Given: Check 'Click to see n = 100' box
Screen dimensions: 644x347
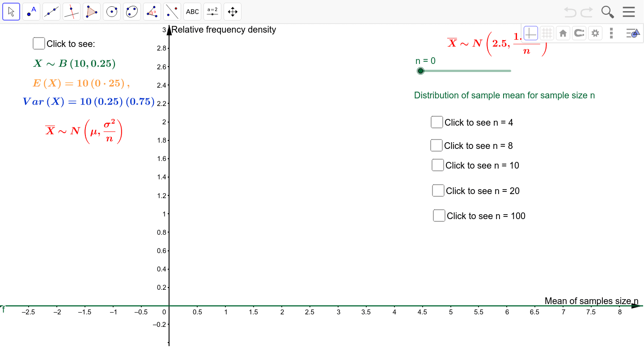Looking at the screenshot, I should [439, 216].
